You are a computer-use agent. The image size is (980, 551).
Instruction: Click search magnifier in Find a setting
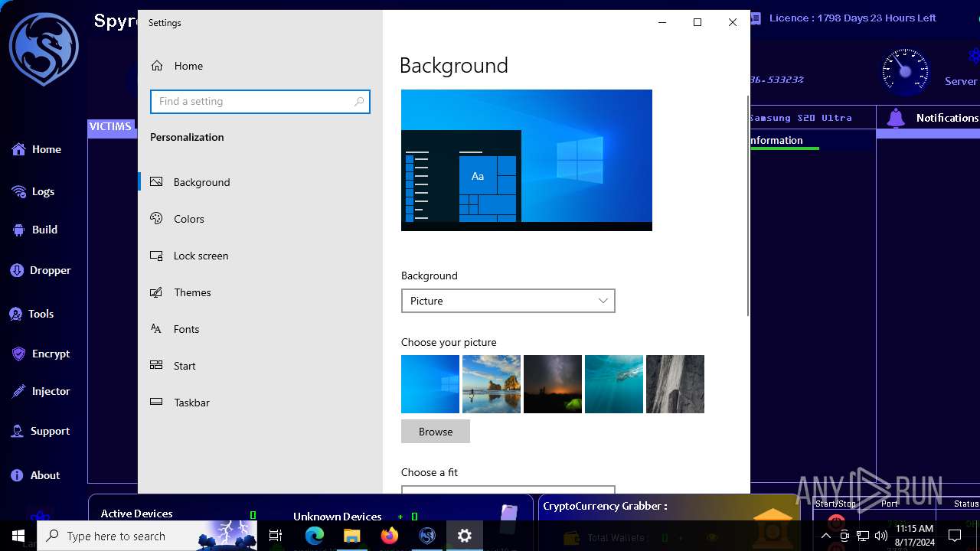click(x=359, y=102)
